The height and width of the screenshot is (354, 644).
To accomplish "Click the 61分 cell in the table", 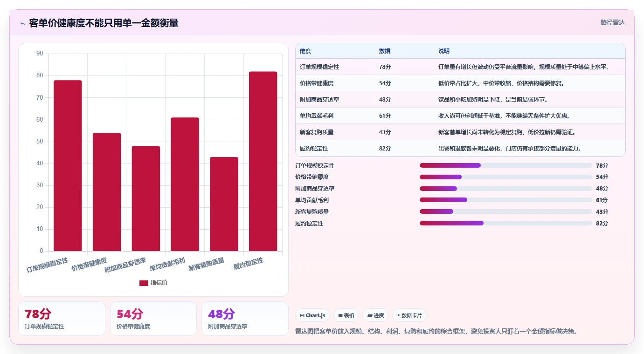I will tap(385, 116).
